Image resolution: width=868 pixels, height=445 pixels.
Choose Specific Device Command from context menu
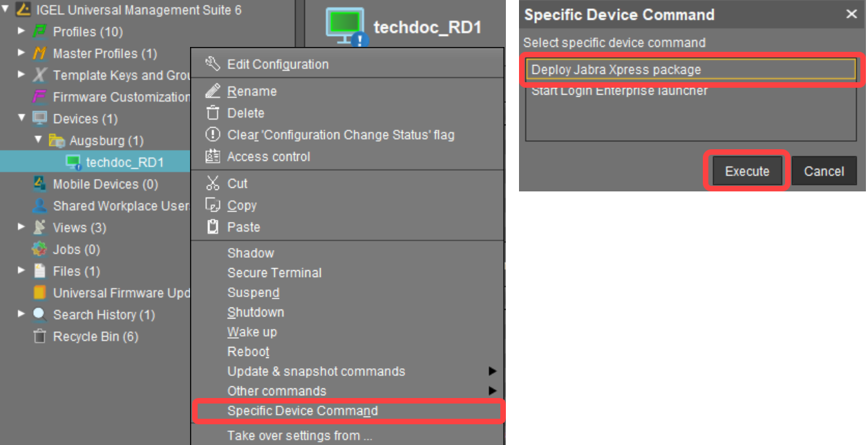(303, 411)
